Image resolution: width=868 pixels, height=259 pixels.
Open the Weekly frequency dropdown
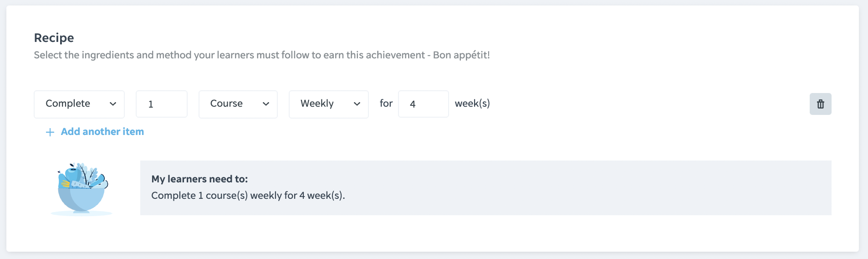pyautogui.click(x=329, y=104)
